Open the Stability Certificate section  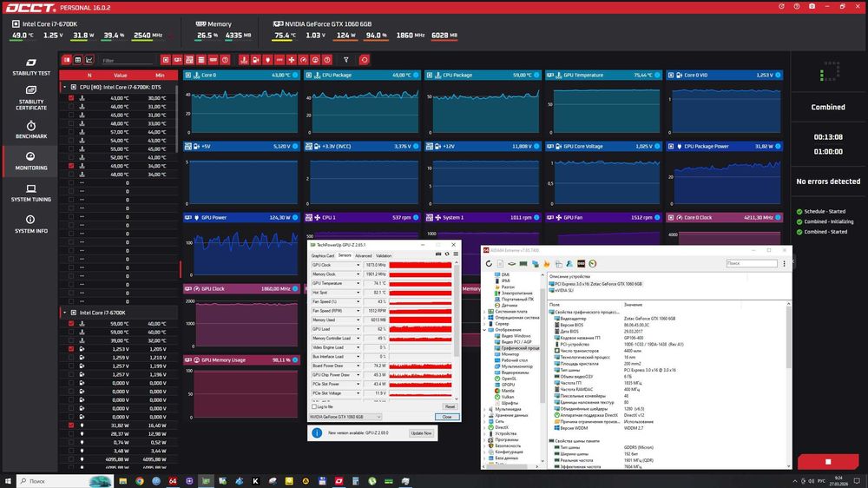click(31, 98)
